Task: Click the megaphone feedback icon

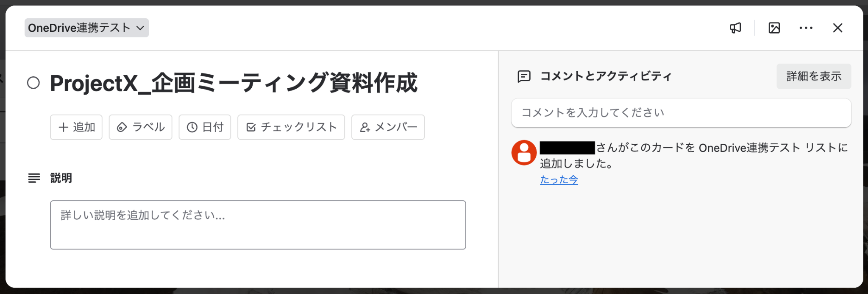Action: (x=735, y=28)
